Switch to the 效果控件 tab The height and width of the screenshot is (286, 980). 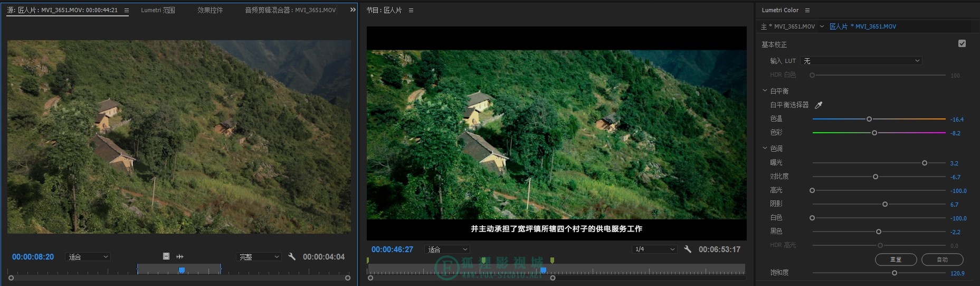point(210,10)
